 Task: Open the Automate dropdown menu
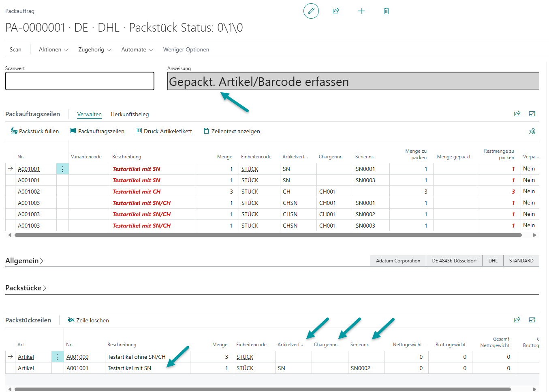(137, 49)
